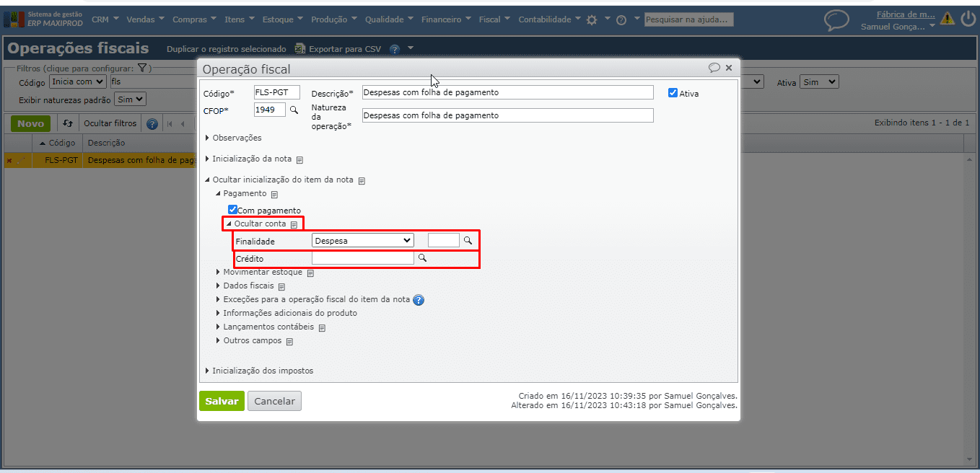
Task: Click note icon beside Ocultar inicialização do item
Action: click(x=362, y=181)
